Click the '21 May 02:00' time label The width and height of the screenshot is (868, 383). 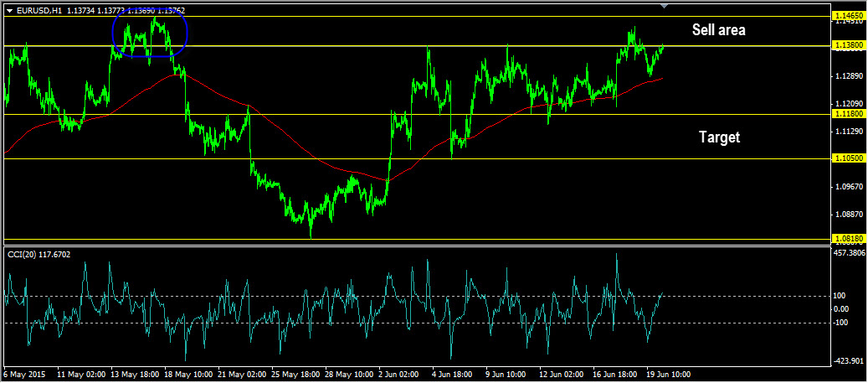(x=244, y=374)
